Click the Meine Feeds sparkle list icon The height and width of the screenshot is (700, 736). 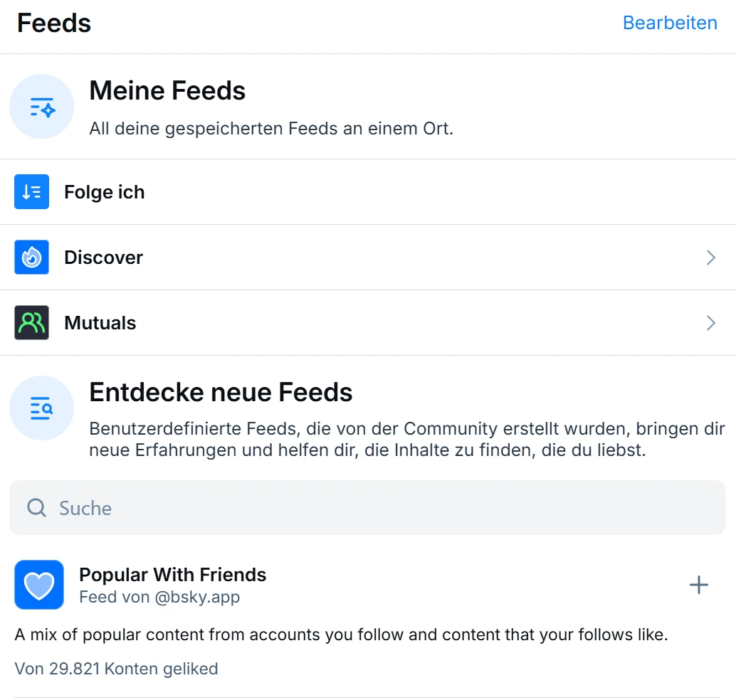click(x=42, y=107)
